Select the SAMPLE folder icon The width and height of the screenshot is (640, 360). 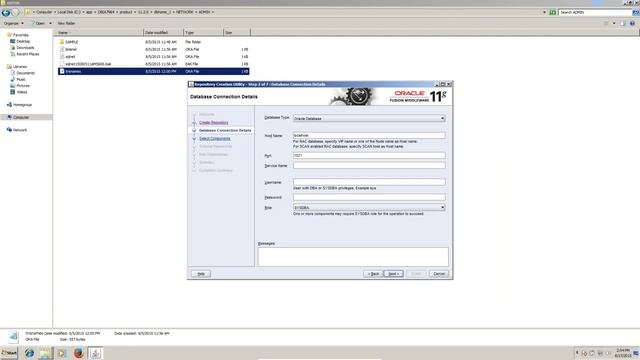[x=62, y=42]
